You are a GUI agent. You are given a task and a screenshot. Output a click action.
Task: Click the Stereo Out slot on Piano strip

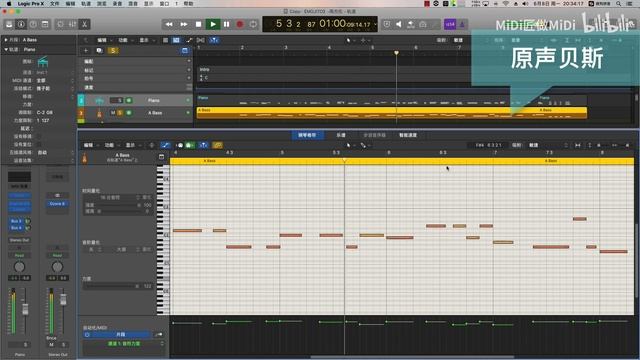[19, 240]
